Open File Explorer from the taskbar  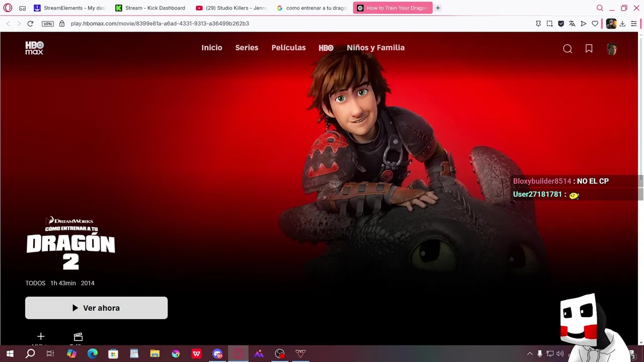click(154, 354)
